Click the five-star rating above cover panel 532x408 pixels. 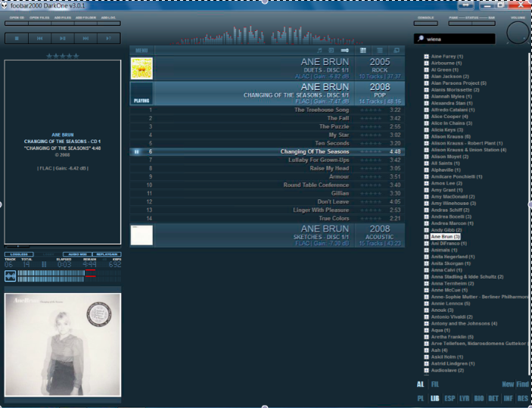63,56
